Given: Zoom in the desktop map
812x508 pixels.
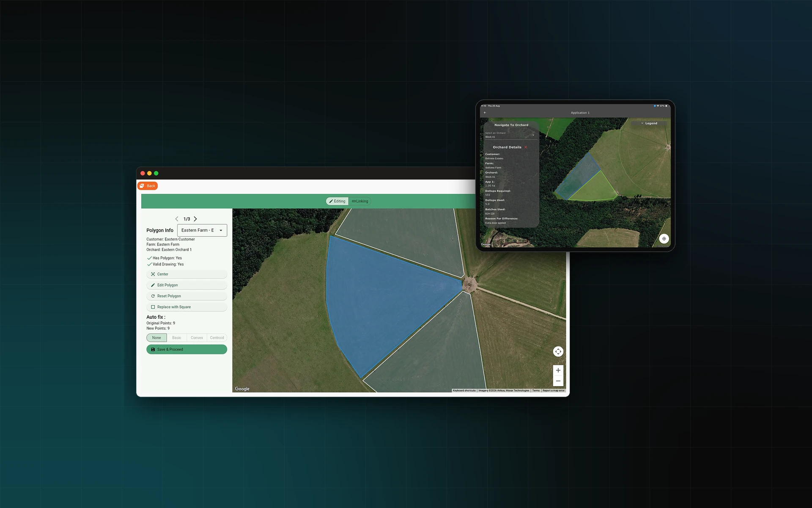Looking at the screenshot, I should tap(558, 370).
